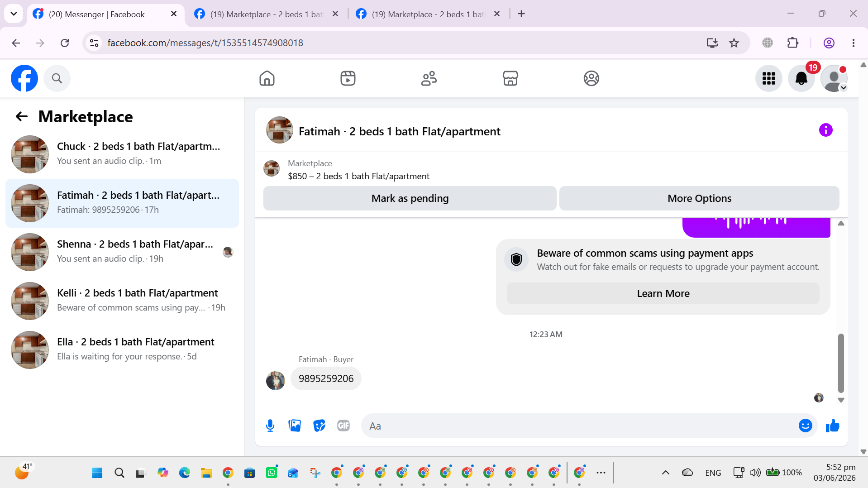Image resolution: width=868 pixels, height=488 pixels.
Task: Open Fatimah chat header title
Action: 400,131
